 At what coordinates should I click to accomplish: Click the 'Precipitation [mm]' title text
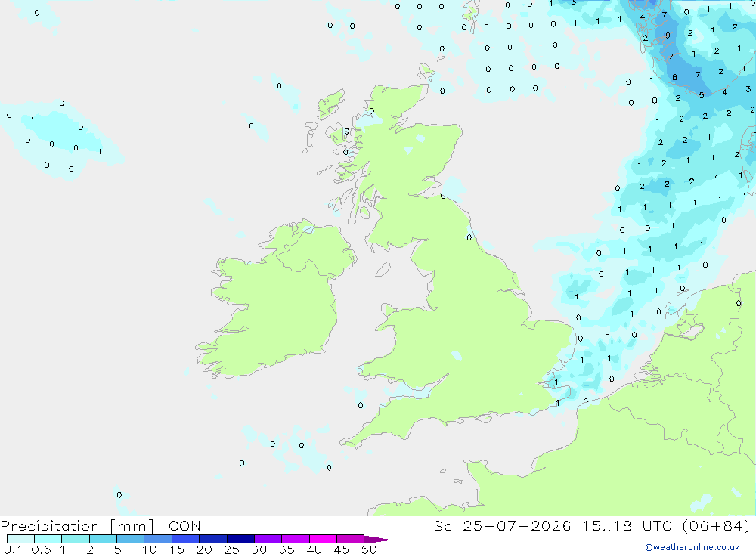77,526
